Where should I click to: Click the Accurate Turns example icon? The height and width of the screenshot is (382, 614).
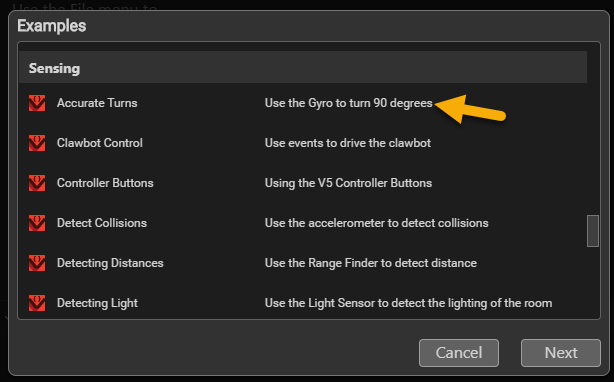coord(37,103)
